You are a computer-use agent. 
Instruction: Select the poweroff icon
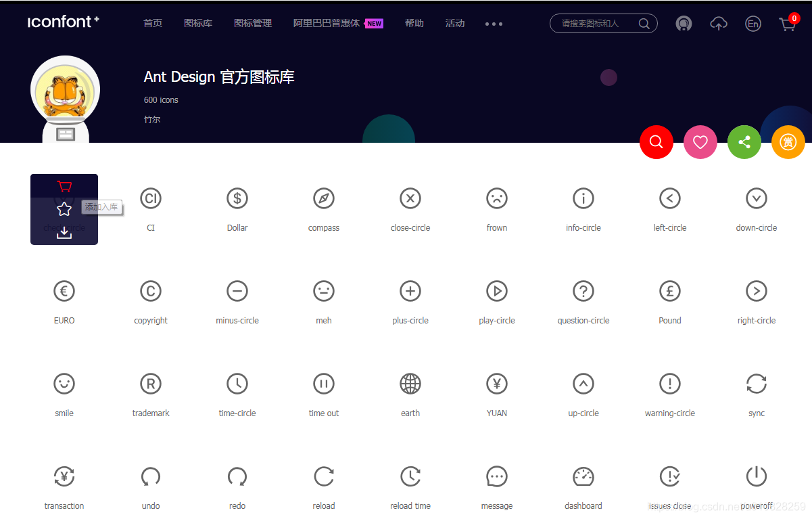coord(757,476)
